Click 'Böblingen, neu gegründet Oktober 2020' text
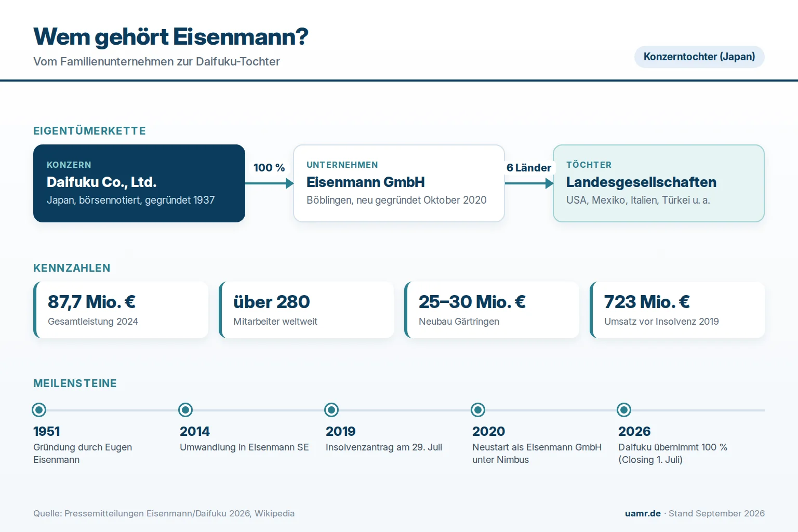The width and height of the screenshot is (798, 532). (x=396, y=200)
